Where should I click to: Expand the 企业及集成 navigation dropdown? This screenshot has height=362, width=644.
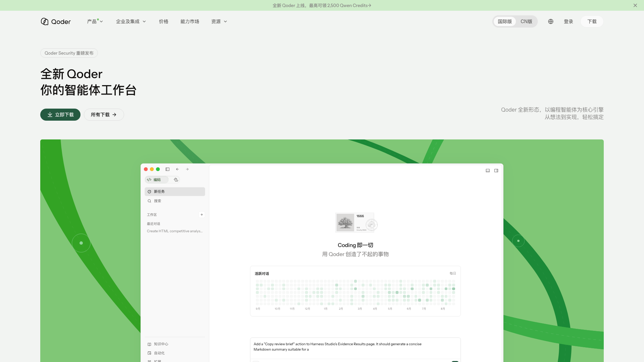click(x=131, y=21)
